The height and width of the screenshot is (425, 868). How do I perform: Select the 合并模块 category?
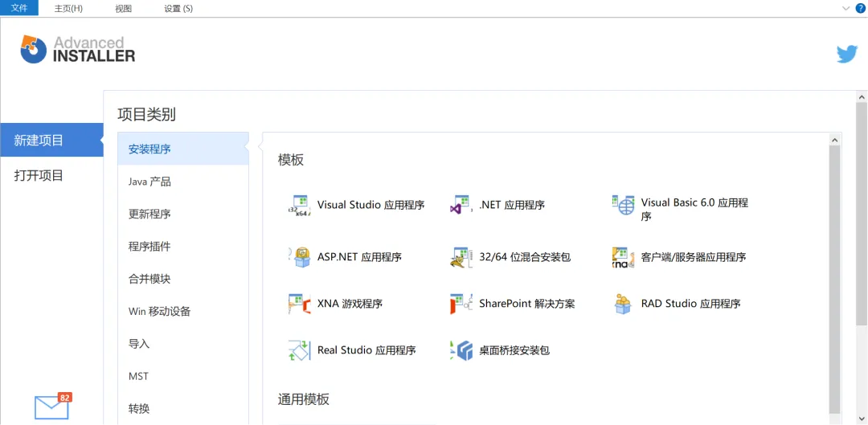(x=183, y=279)
